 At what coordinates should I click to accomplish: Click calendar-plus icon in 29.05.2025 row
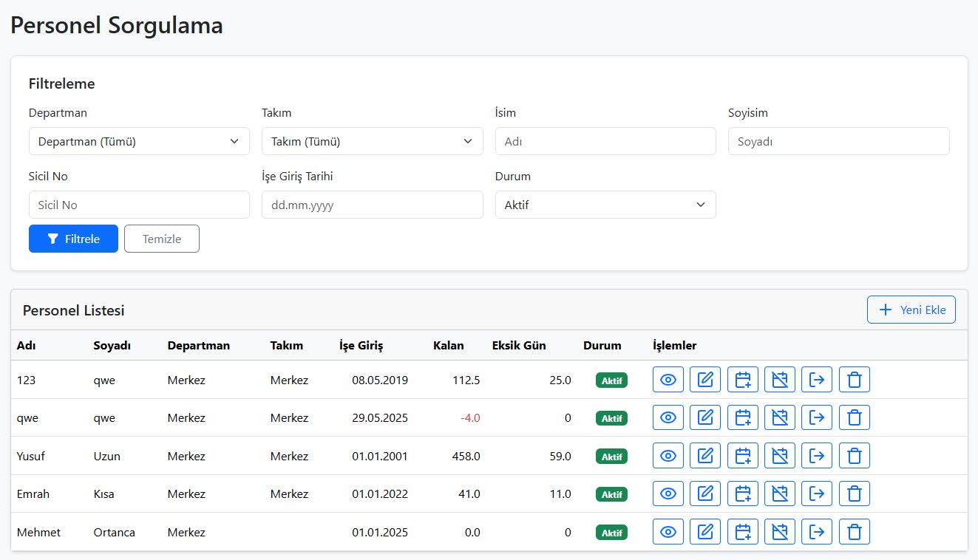(x=743, y=417)
